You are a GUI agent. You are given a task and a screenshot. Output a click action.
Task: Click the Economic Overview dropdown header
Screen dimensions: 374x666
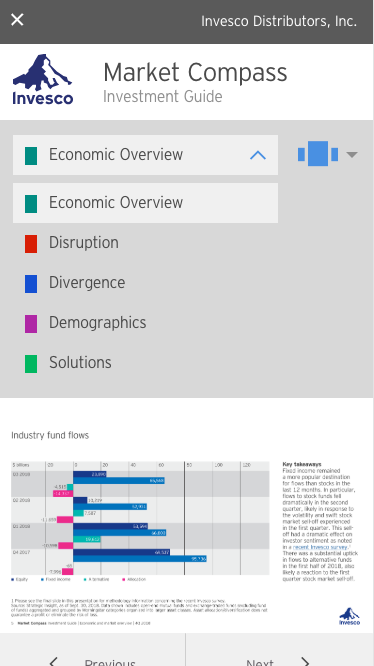(x=145, y=155)
